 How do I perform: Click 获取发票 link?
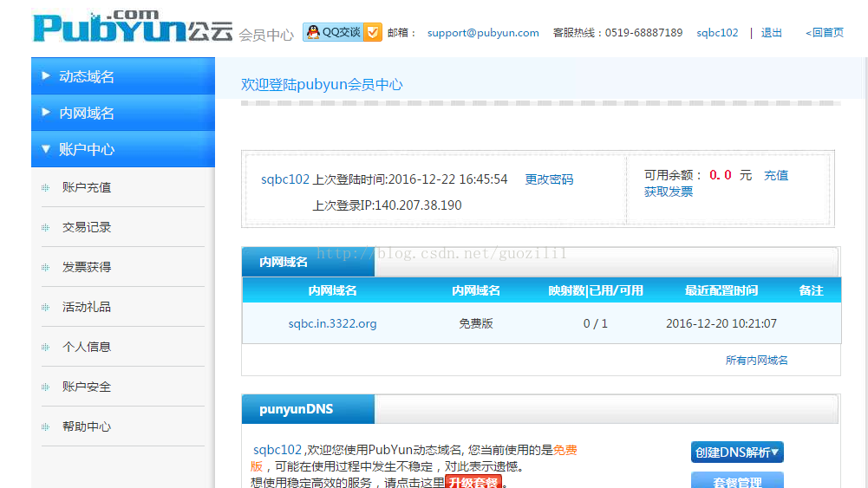point(669,192)
